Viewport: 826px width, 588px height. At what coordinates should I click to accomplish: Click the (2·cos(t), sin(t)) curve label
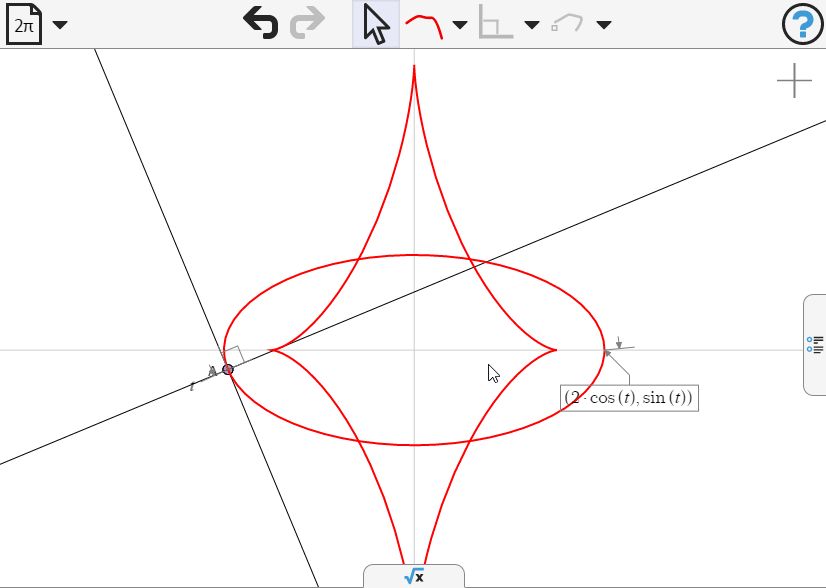[x=630, y=398]
